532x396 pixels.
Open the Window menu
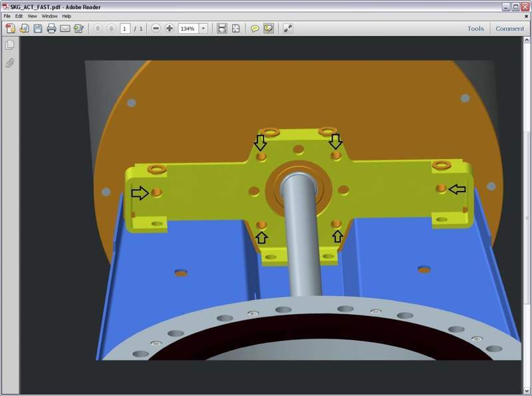[49, 16]
